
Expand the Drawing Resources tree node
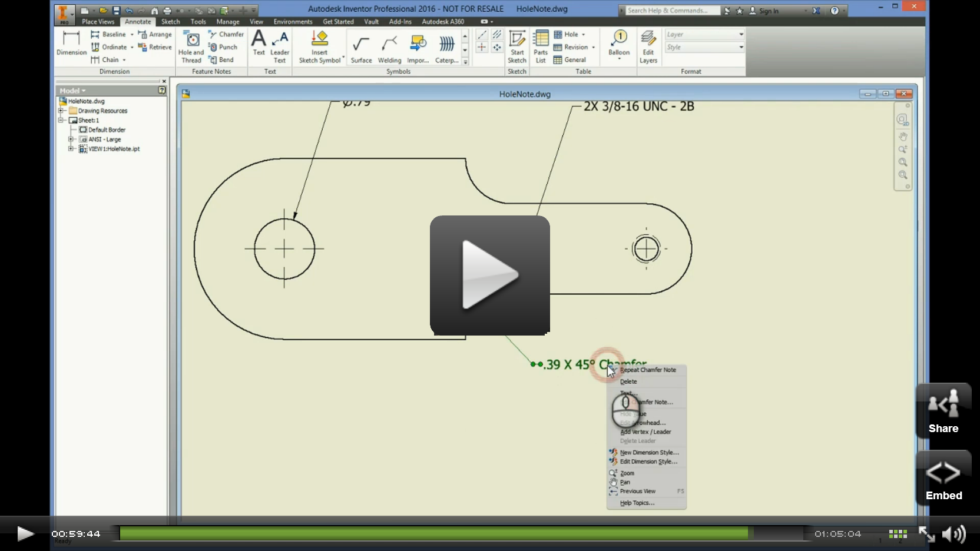[61, 111]
